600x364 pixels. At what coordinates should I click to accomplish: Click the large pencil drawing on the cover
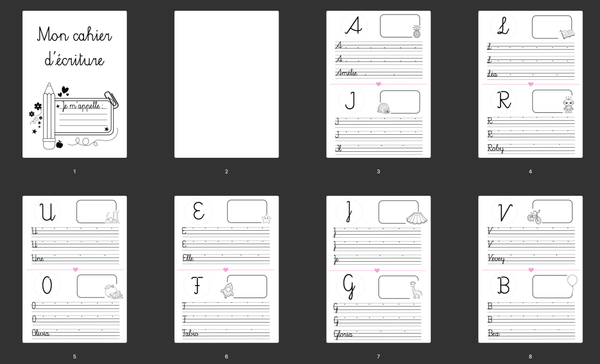click(48, 117)
